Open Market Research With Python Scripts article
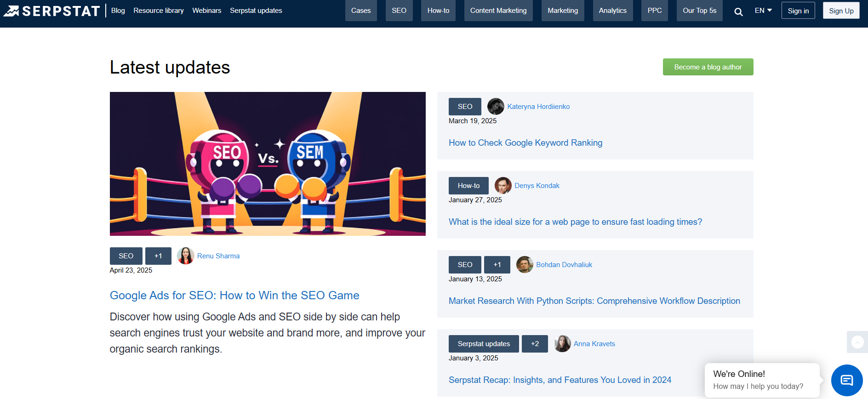 (x=594, y=301)
